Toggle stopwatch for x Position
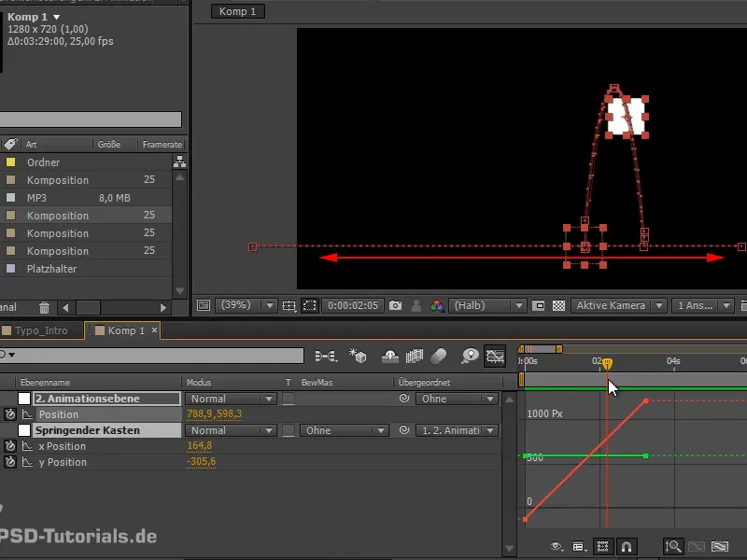The width and height of the screenshot is (747, 560). click(x=10, y=446)
